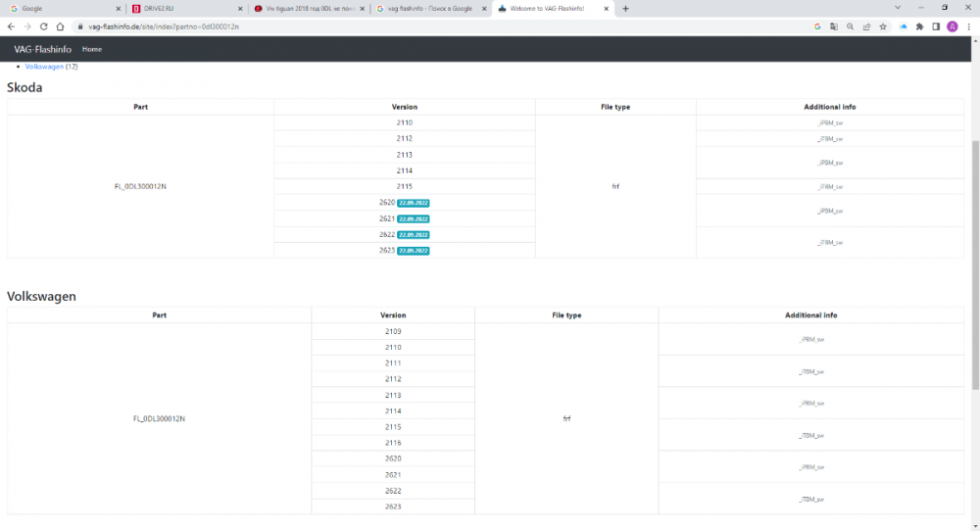Switch to vag flashinfo Google search tab
The image size is (980, 531).
429,9
